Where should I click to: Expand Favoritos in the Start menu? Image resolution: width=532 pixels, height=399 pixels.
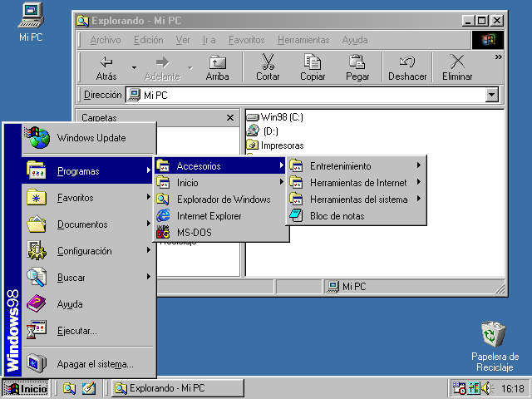pos(89,198)
